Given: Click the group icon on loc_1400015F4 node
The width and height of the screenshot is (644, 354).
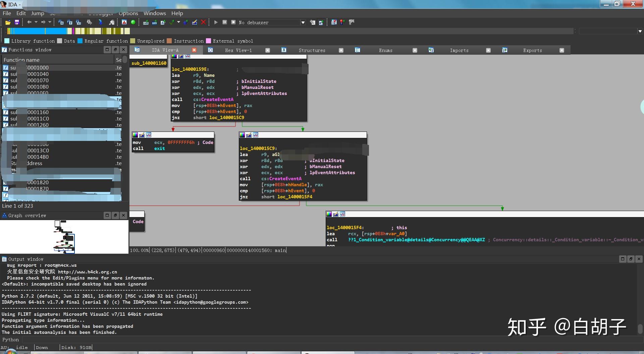Looking at the screenshot, I should pyautogui.click(x=342, y=214).
